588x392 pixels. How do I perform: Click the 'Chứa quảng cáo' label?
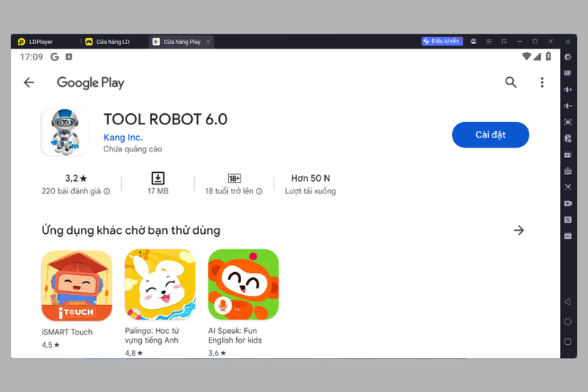[x=133, y=149]
